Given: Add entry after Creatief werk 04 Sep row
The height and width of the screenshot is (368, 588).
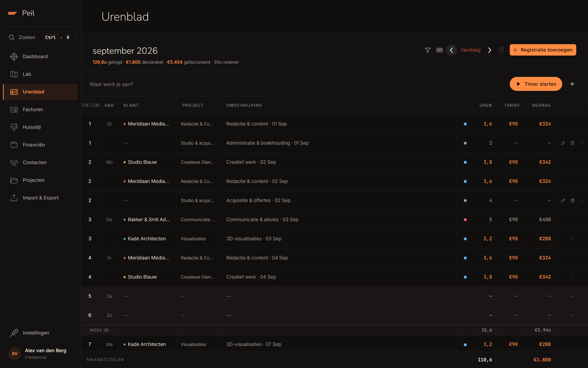Looking at the screenshot, I should [x=572, y=277].
